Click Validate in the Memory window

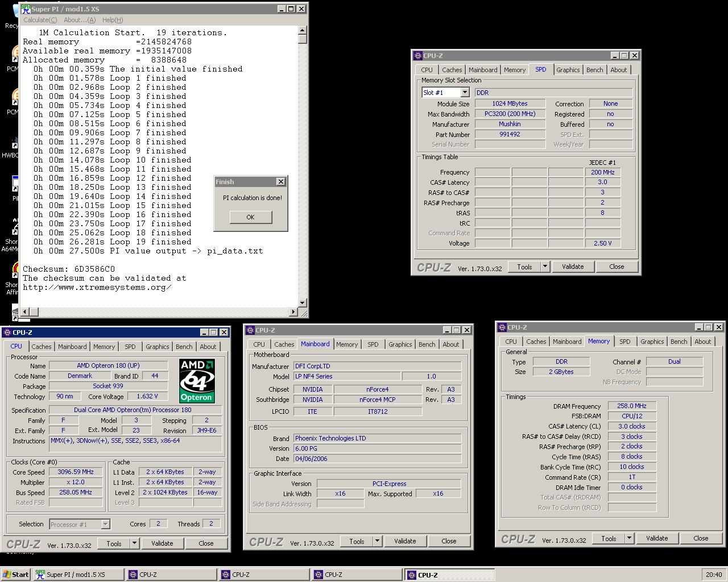[657, 538]
